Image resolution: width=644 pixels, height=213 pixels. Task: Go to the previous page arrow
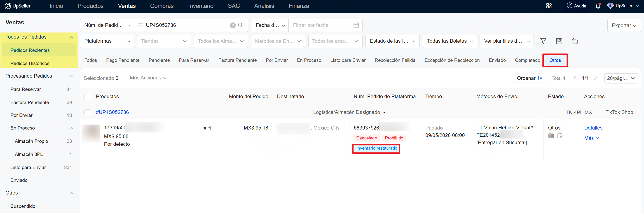(575, 78)
